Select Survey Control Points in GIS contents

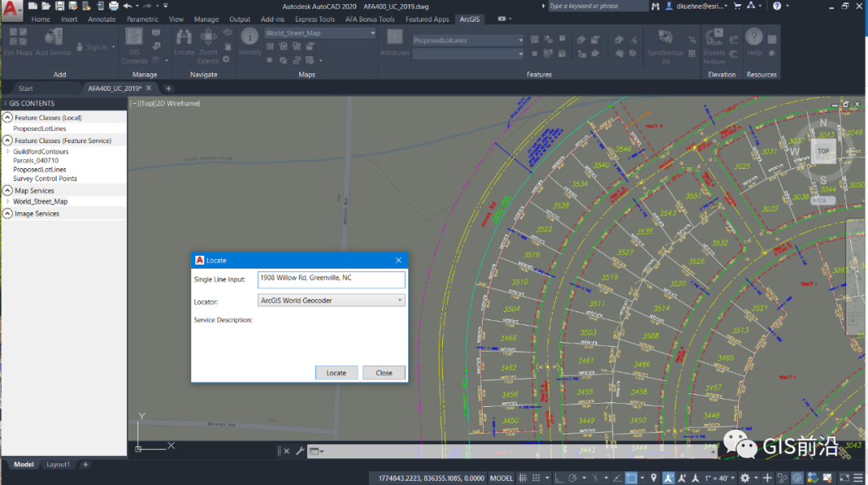[45, 179]
